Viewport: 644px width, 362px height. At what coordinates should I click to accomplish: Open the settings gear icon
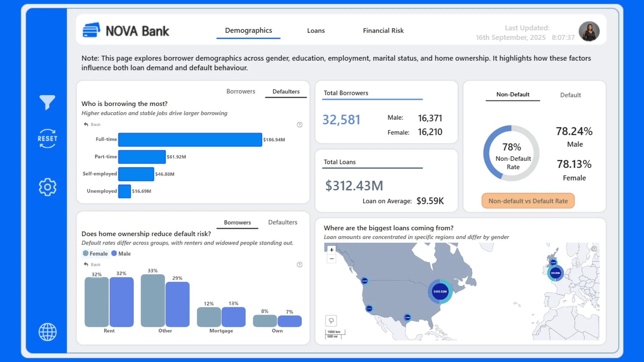point(47,187)
